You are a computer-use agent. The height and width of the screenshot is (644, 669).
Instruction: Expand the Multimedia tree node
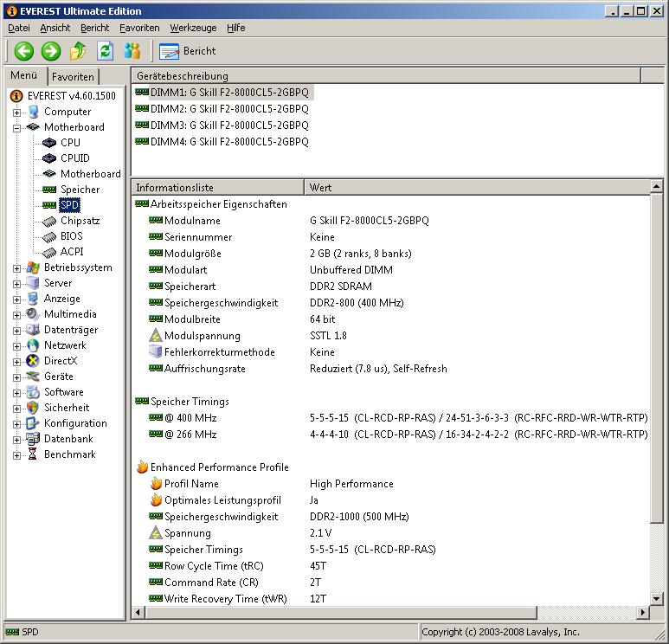[x=16, y=315]
